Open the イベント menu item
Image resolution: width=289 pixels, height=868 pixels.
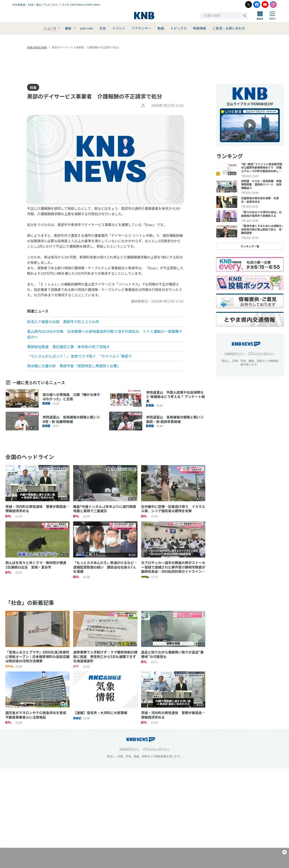coord(119,28)
